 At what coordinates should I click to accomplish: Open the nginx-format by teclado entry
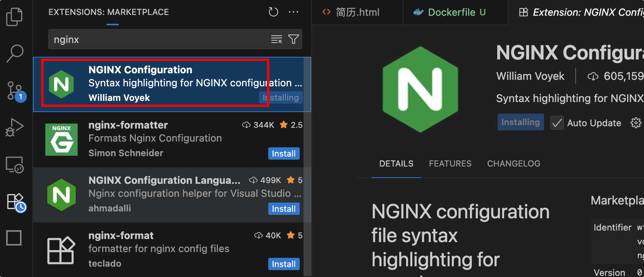pos(168,250)
